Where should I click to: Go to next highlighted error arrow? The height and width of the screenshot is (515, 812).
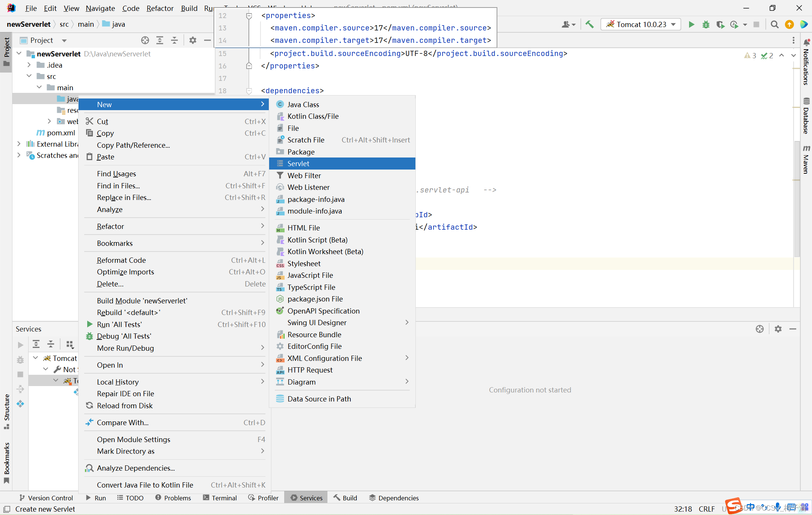(x=794, y=55)
